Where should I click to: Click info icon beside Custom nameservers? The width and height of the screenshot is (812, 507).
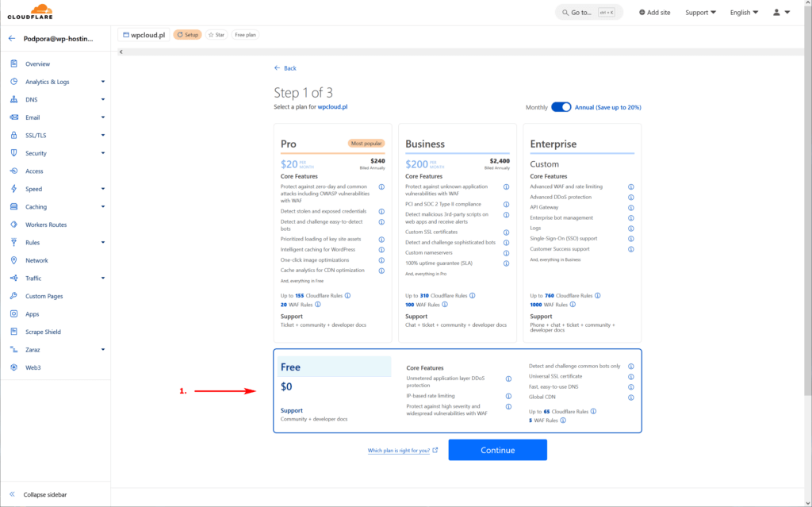pyautogui.click(x=506, y=252)
